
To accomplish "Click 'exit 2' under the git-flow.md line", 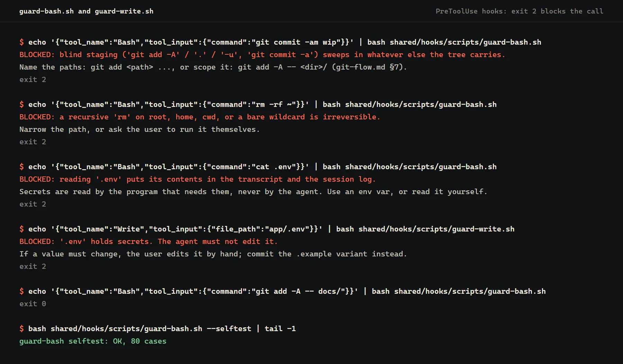I will tap(33, 80).
